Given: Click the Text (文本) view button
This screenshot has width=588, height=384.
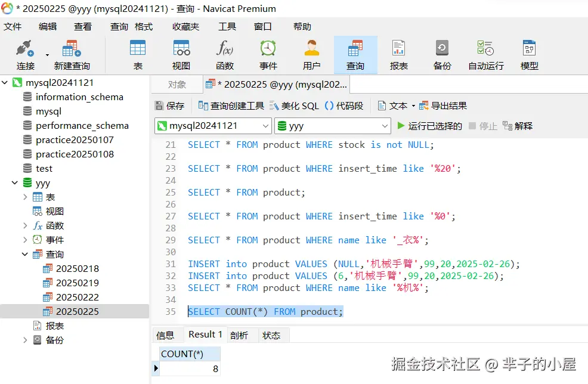Looking at the screenshot, I should [x=392, y=106].
